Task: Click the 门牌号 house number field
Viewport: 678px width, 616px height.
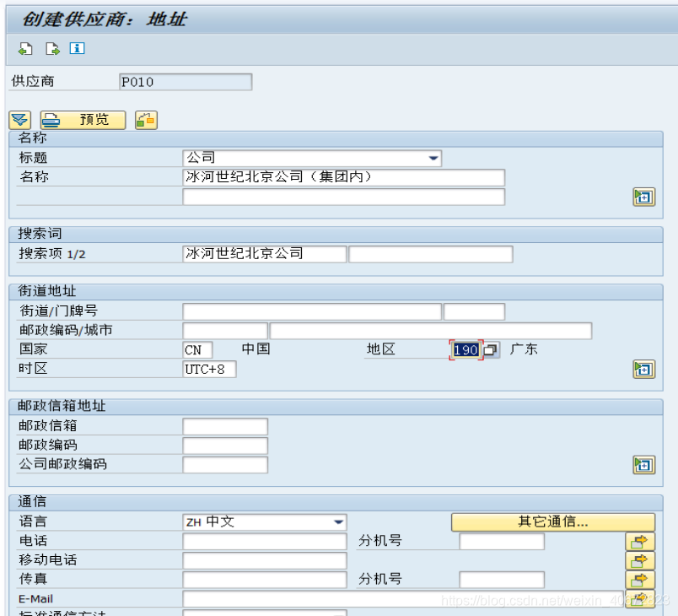Action: (x=474, y=311)
